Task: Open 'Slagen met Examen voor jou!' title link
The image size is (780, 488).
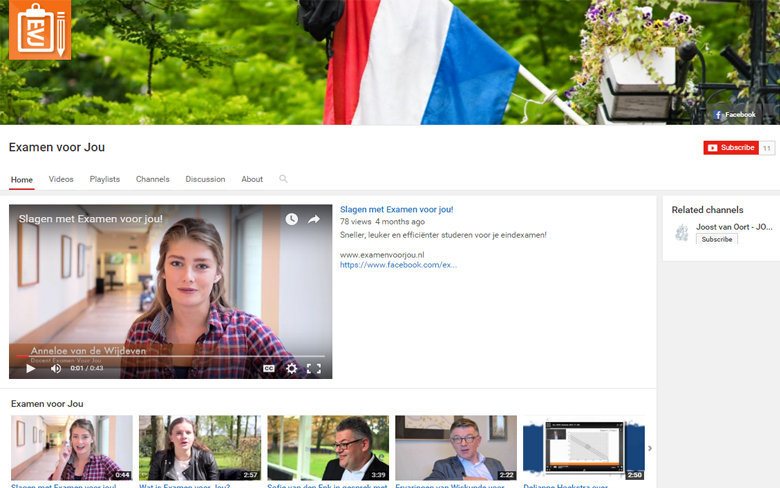Action: coord(396,209)
